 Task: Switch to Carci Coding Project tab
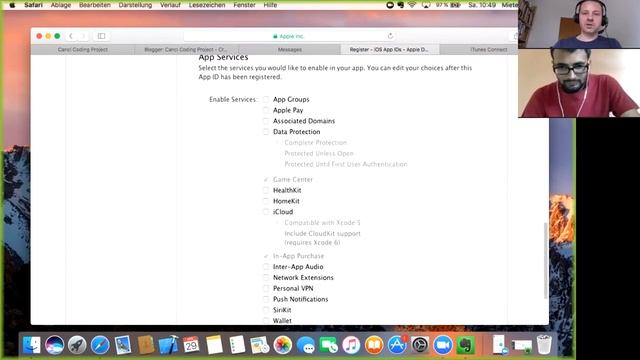point(83,49)
